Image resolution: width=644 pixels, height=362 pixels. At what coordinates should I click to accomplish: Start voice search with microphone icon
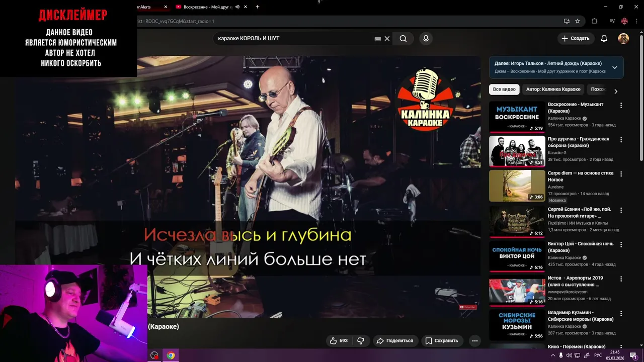tap(426, 39)
